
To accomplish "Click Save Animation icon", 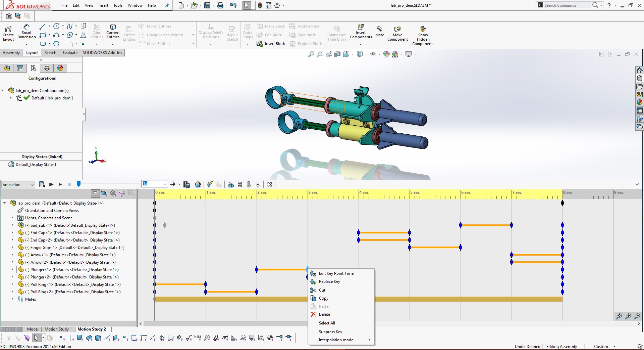I will pyautogui.click(x=187, y=184).
